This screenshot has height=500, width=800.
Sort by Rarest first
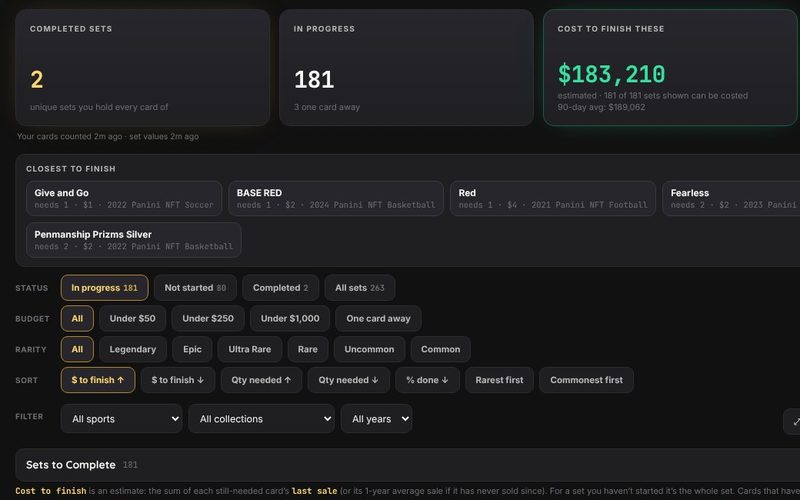pos(499,380)
